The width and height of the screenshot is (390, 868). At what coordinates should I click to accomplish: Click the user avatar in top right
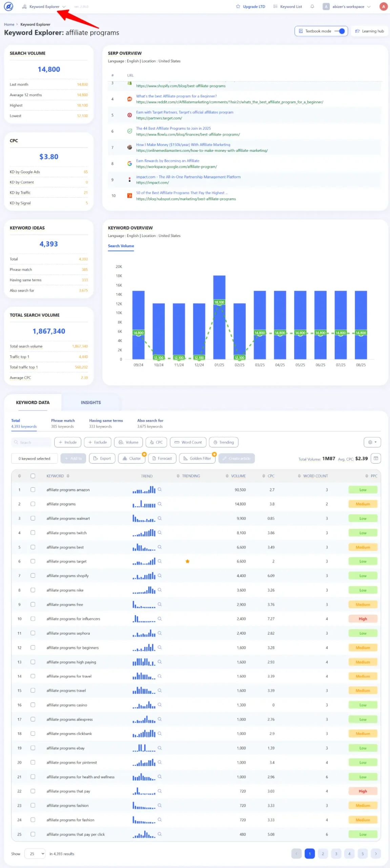coord(383,6)
